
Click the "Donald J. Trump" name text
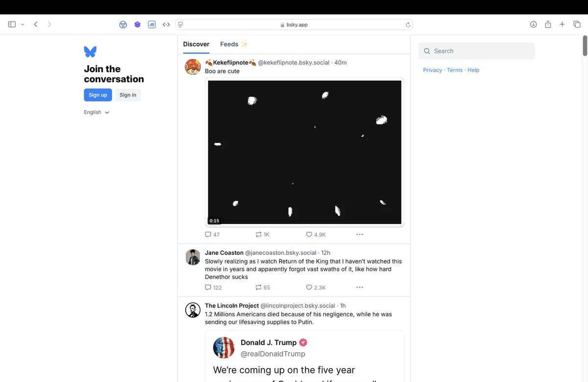point(269,343)
